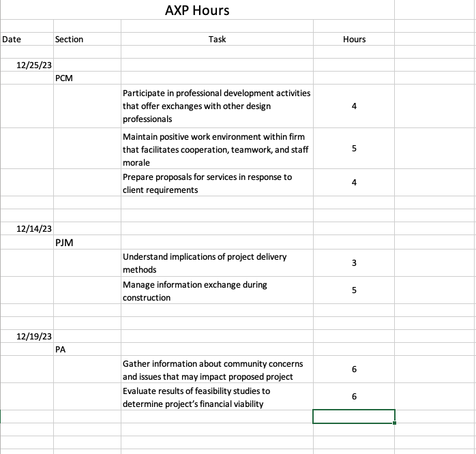Select the 'PJM' section cell
Image resolution: width=476 pixels, height=454 pixels.
pyautogui.click(x=87, y=242)
